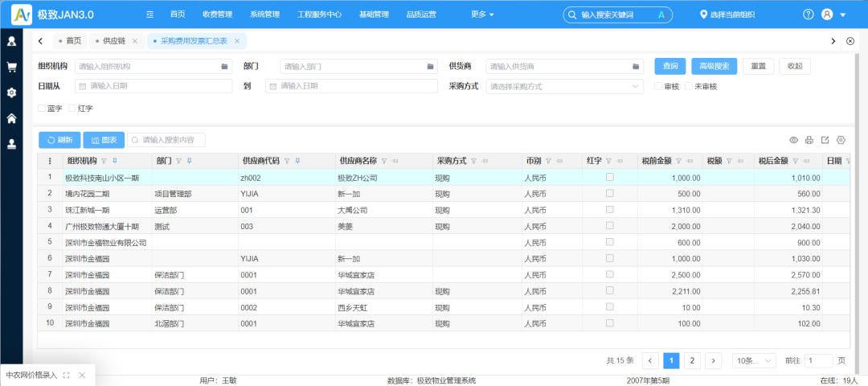This screenshot has height=386, width=868.
Task: Click the table view eye icon
Action: point(793,140)
